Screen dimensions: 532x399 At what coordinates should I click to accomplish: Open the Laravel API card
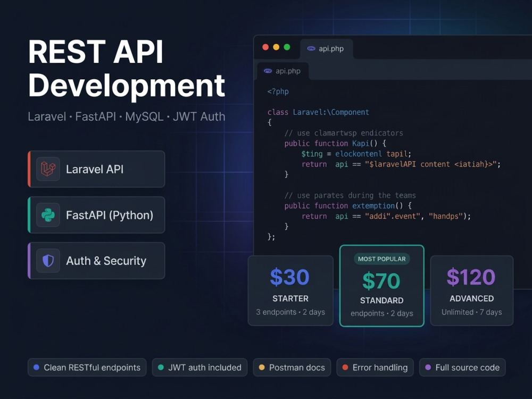coord(96,169)
